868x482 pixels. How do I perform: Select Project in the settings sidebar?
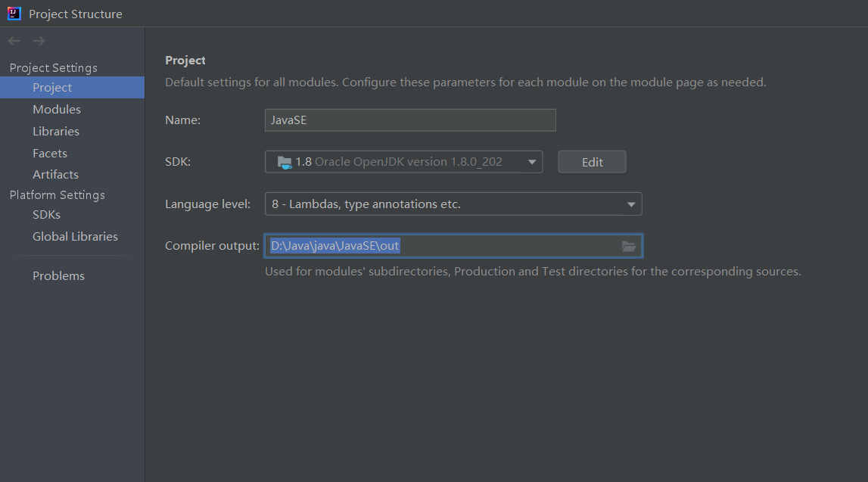pyautogui.click(x=52, y=88)
